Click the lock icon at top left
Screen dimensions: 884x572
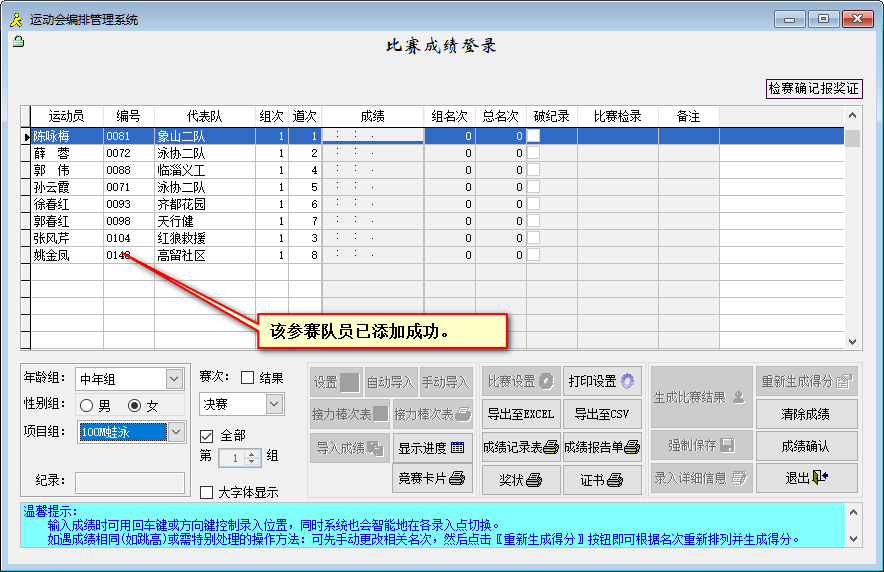[x=18, y=42]
